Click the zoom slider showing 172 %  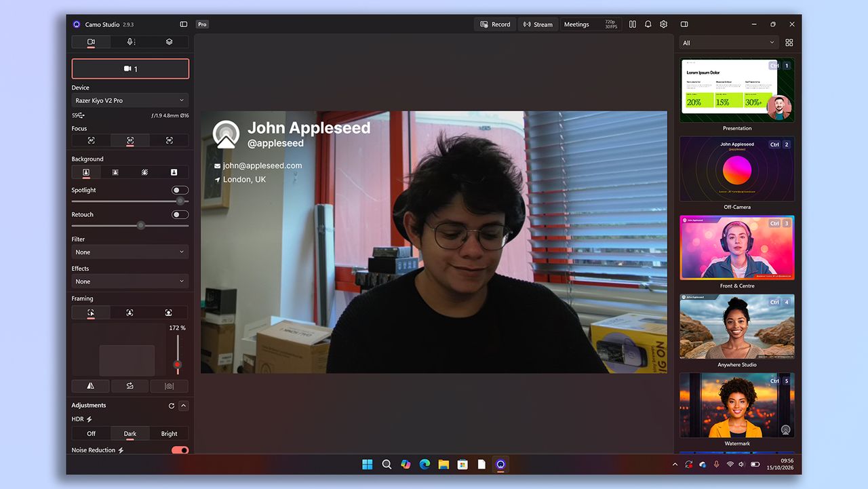(178, 355)
